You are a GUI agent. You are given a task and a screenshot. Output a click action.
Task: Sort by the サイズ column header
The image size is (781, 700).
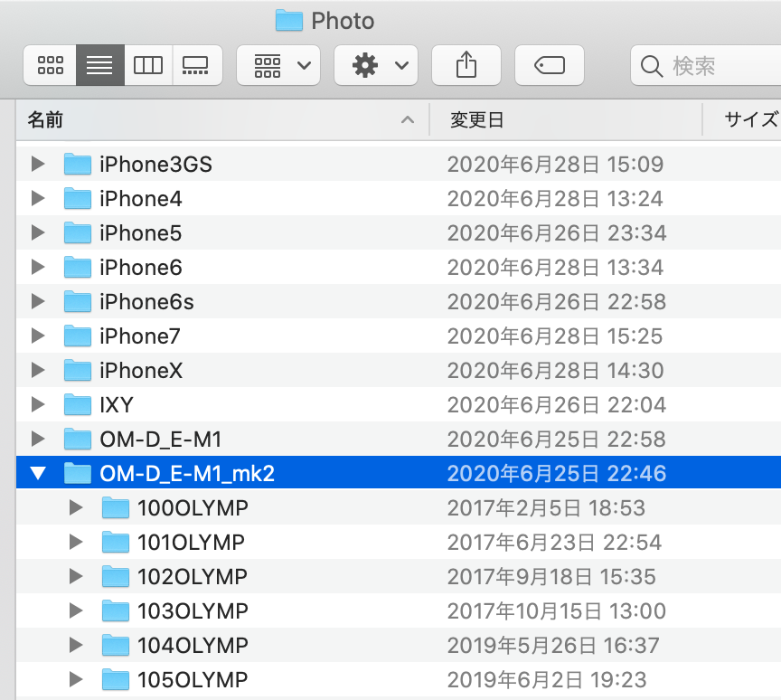[x=742, y=119]
